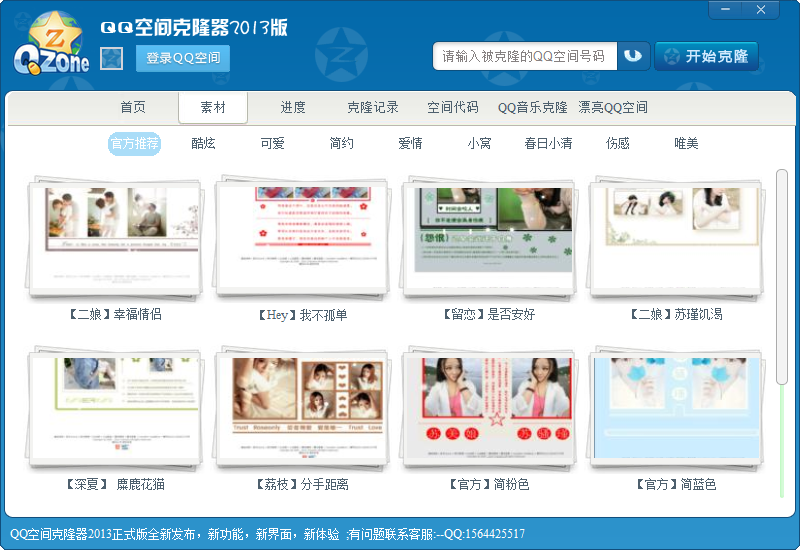Open the 漂亮QQ空间 tab
This screenshot has height=550, width=800.
(613, 108)
